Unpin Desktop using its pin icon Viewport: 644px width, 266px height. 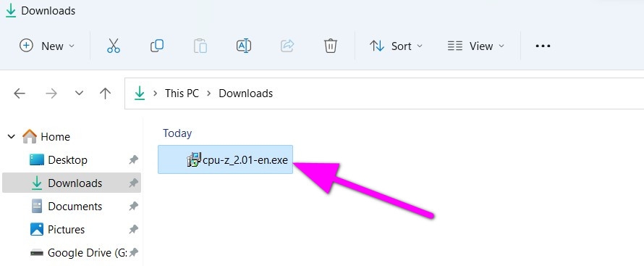(x=133, y=160)
